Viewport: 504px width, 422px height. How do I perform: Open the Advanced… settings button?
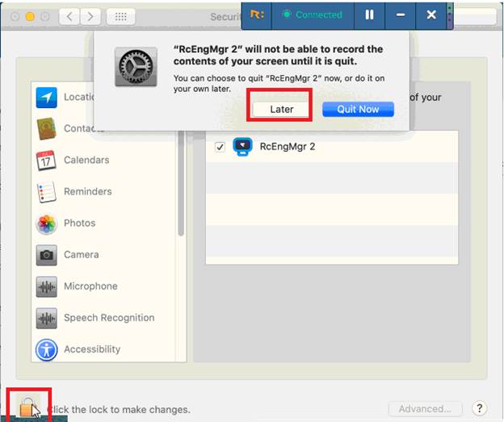425,409
